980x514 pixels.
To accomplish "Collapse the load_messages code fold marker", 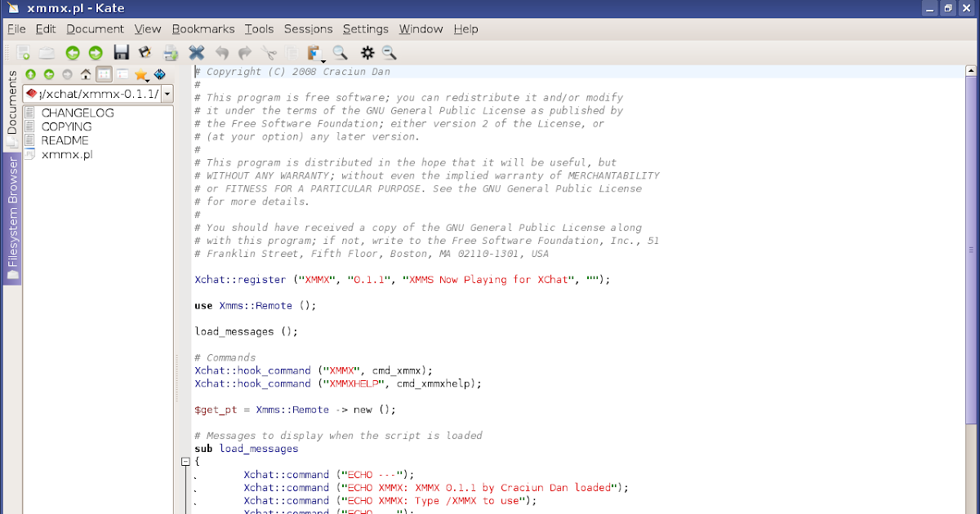I will click(x=185, y=462).
